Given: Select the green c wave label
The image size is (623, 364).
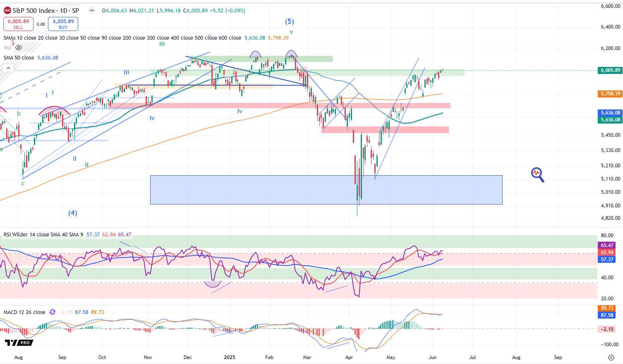Looking at the screenshot, I should pos(23,183).
